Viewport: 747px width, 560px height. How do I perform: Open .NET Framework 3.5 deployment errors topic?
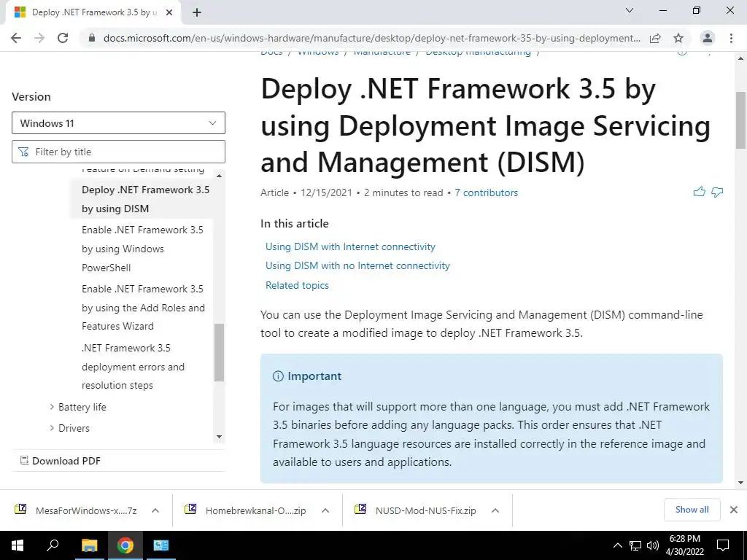[x=133, y=367]
